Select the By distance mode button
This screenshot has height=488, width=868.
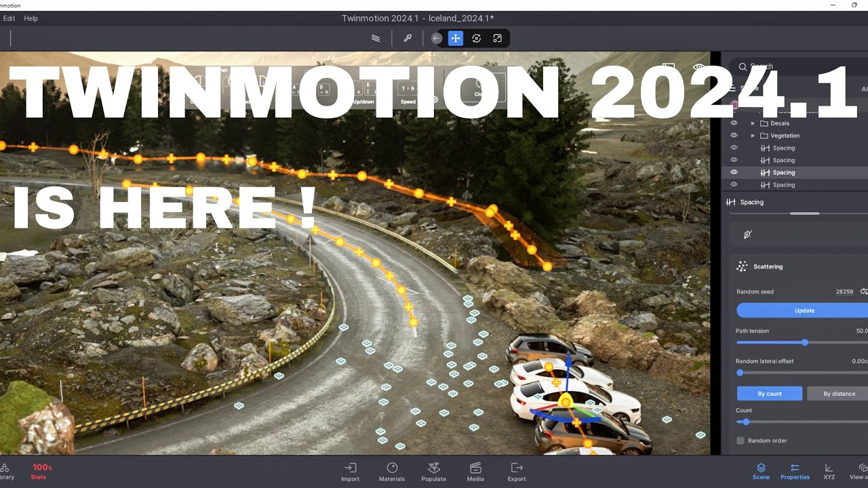click(x=839, y=394)
